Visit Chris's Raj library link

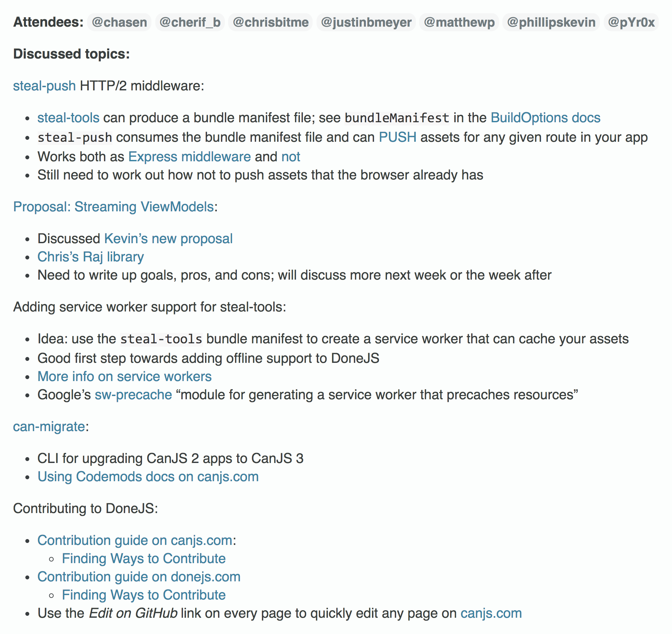pyautogui.click(x=91, y=257)
